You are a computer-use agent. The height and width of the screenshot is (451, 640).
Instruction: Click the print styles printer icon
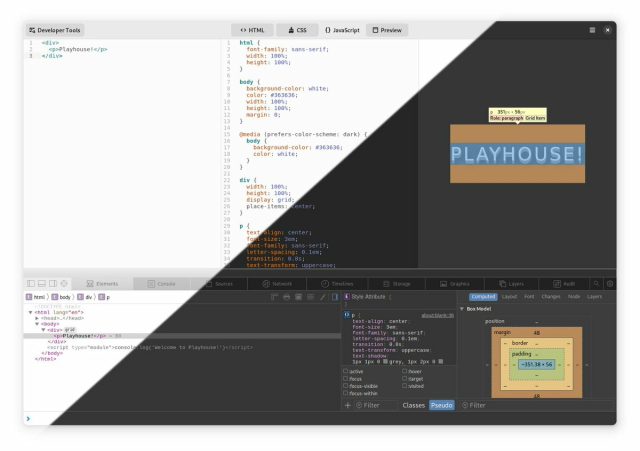click(287, 297)
